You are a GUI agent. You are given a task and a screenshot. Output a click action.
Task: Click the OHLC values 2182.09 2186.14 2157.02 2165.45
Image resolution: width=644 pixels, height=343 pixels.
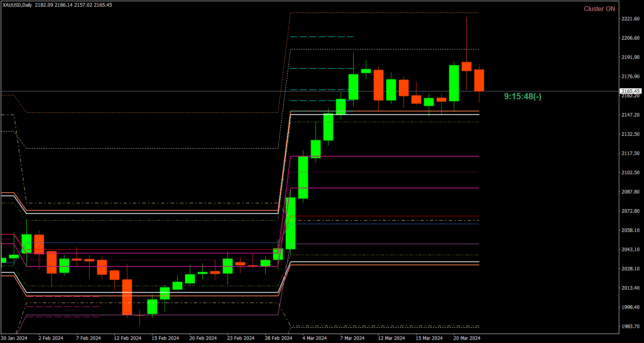[73, 5]
